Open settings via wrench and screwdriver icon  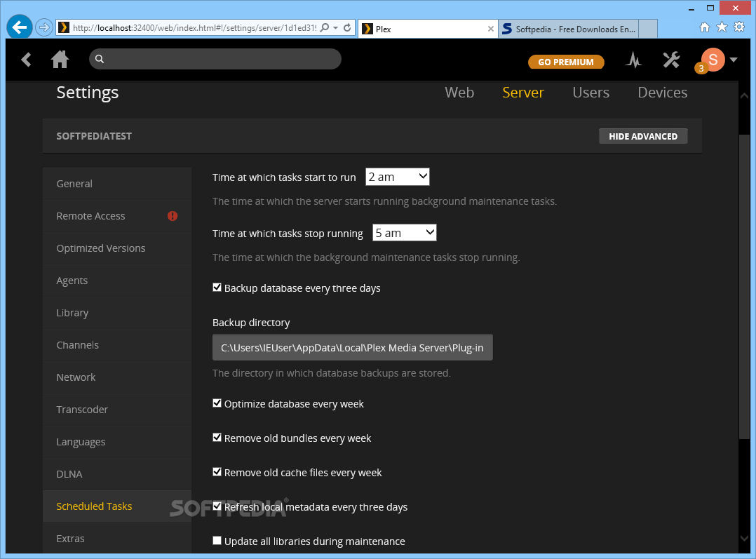tap(670, 60)
